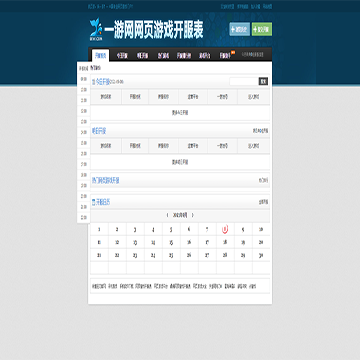Open the navigation tab with orange badge
Screen dimensions: 360x360
click(225, 56)
